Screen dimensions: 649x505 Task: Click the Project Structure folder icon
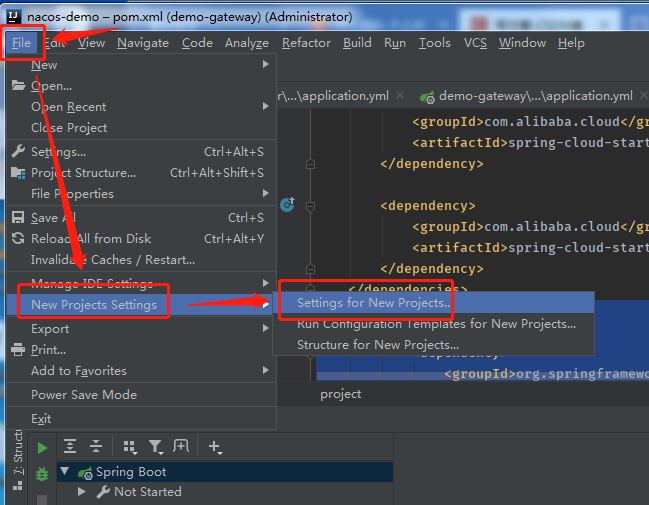(x=18, y=173)
